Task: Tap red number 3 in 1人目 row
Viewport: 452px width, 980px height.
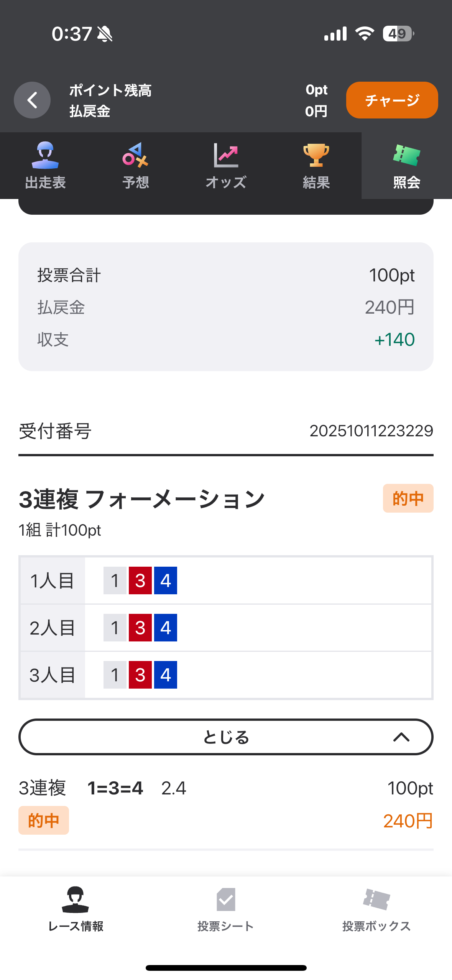Action: pos(140,580)
